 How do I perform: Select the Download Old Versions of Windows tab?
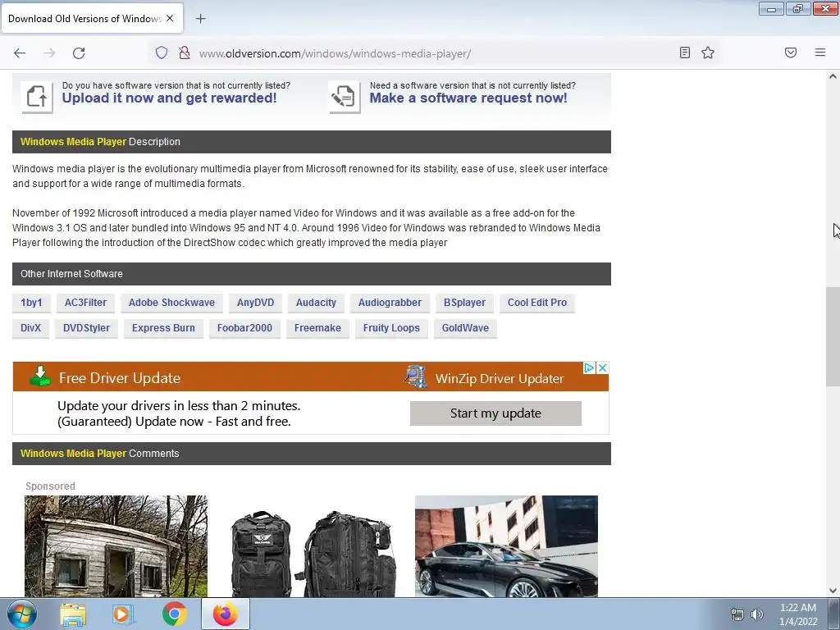pos(92,18)
